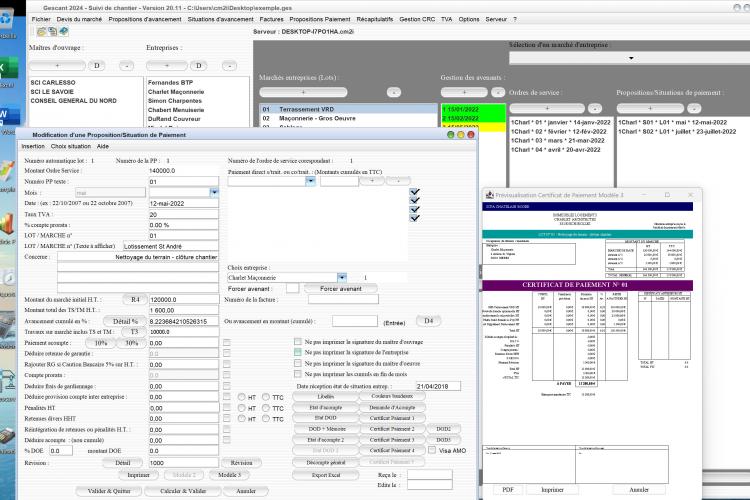Click the second toolbar icon with documents
The image size is (750, 500).
(52, 32)
